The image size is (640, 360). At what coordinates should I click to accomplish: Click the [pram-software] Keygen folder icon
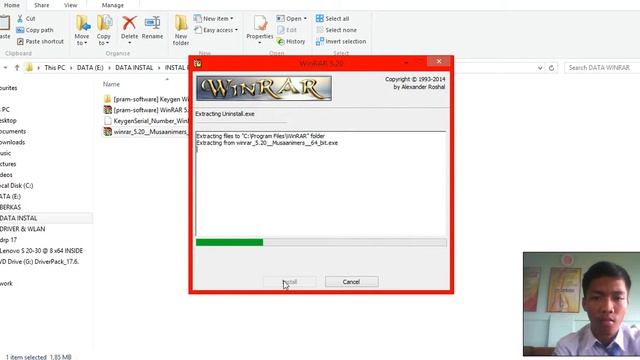point(107,99)
